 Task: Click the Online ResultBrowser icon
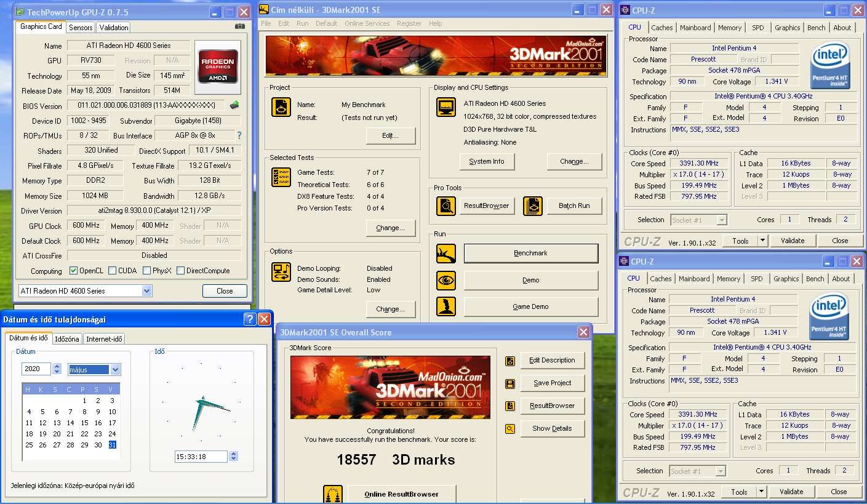tap(333, 494)
